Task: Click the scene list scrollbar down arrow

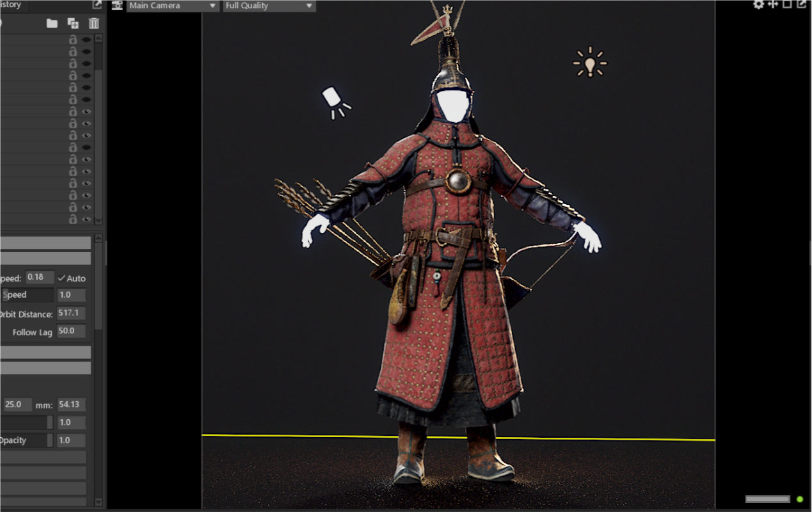Action: (99, 221)
